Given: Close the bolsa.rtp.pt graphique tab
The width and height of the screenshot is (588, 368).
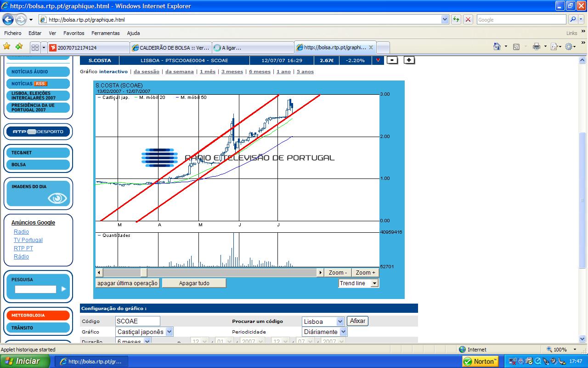Looking at the screenshot, I should click(371, 47).
